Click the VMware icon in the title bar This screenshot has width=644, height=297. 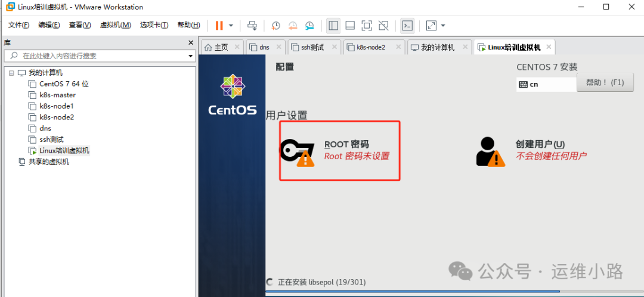[x=10, y=7]
